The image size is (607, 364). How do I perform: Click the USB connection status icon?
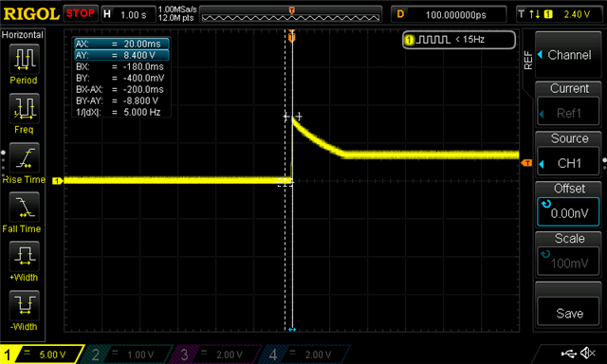(568, 353)
